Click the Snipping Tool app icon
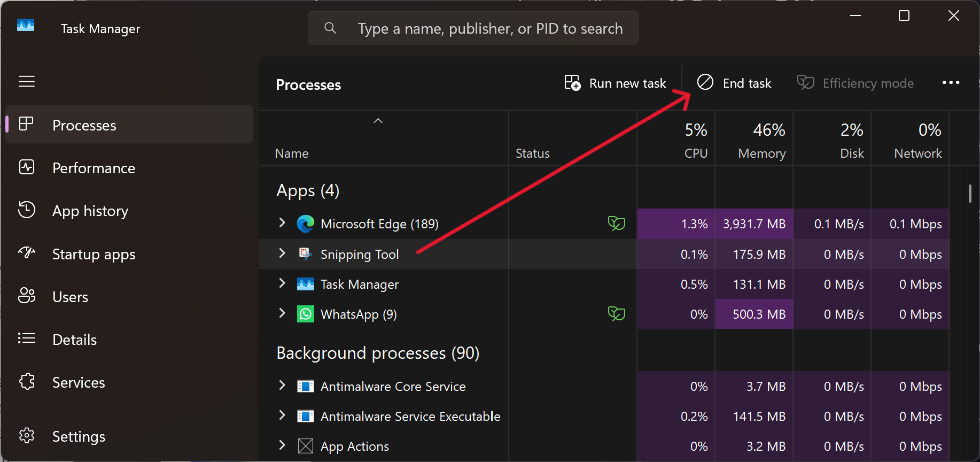The image size is (980, 462). pos(305,254)
